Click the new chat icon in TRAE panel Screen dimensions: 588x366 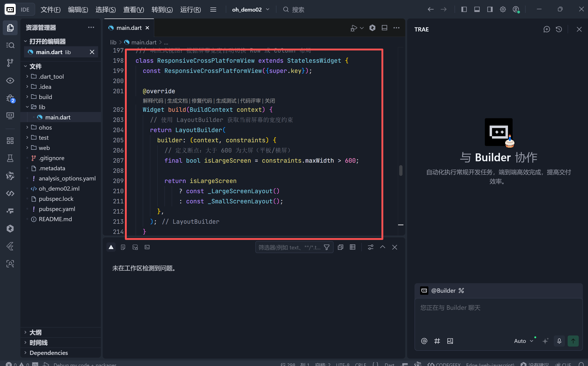(547, 29)
